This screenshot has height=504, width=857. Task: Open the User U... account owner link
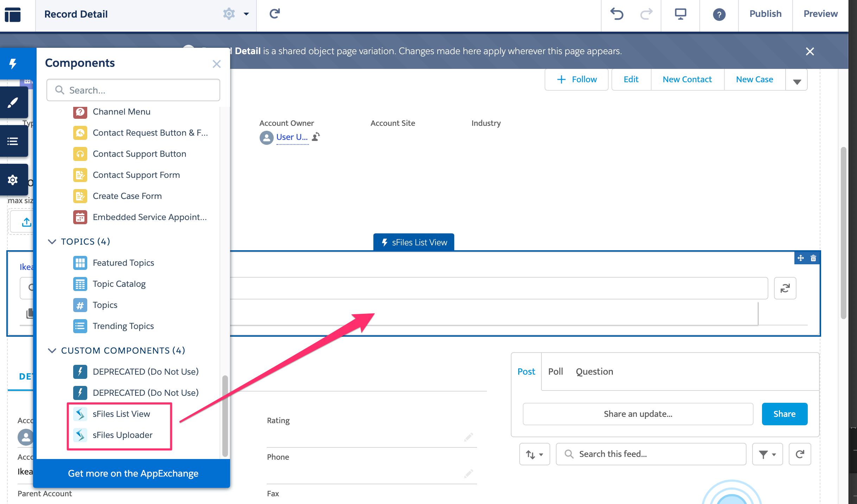(x=292, y=137)
